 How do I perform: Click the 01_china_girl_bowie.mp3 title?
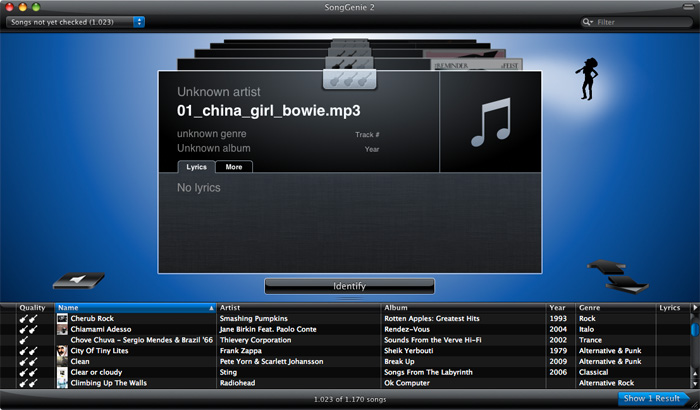pos(269,111)
